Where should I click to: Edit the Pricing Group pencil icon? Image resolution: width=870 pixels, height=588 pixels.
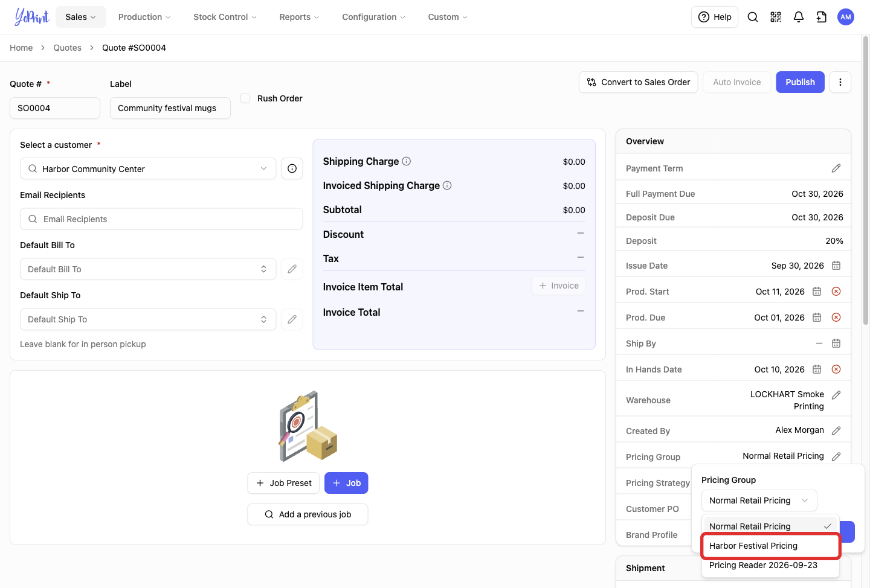(x=836, y=456)
